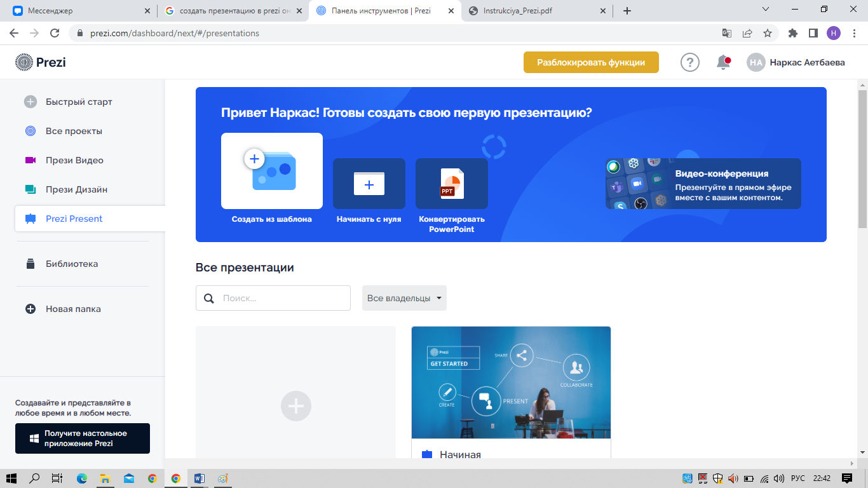Open a new browser tab
Viewport: 868px width, 488px height.
pos(627,11)
